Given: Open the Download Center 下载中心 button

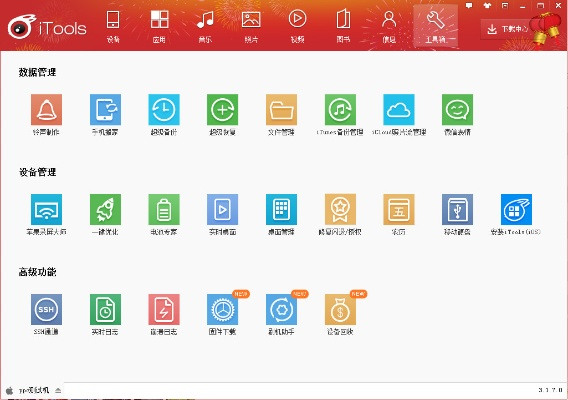Looking at the screenshot, I should (x=507, y=29).
